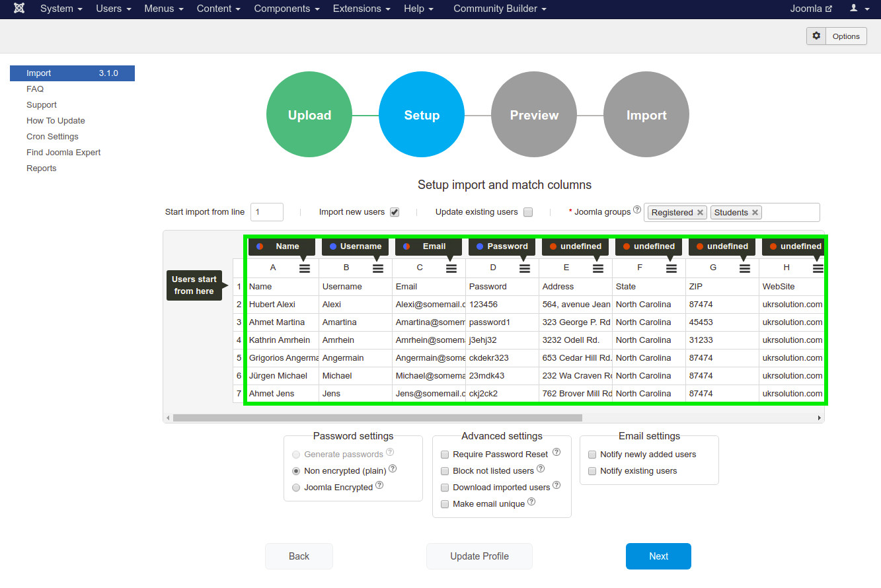
Task: Open the Extensions dropdown menu
Action: click(x=362, y=9)
